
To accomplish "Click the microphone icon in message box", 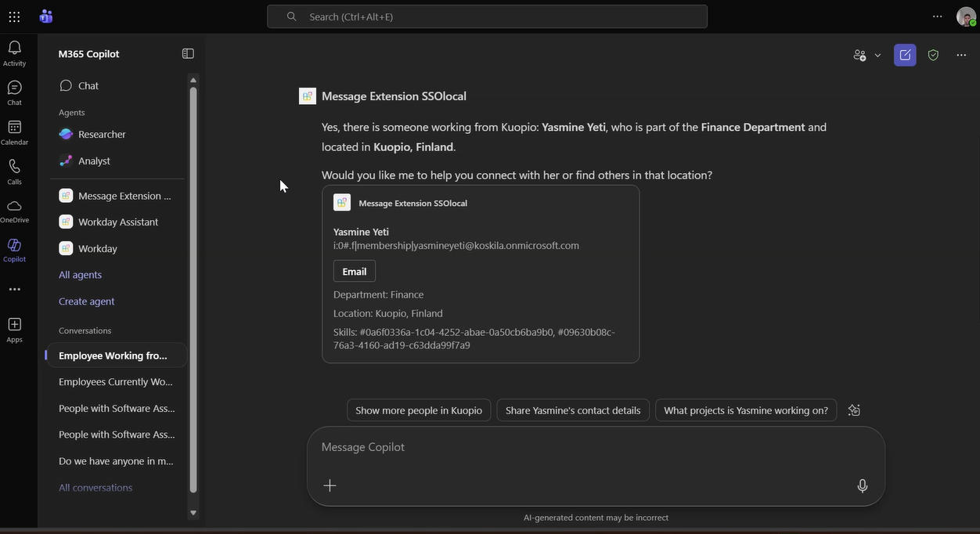I will point(862,486).
